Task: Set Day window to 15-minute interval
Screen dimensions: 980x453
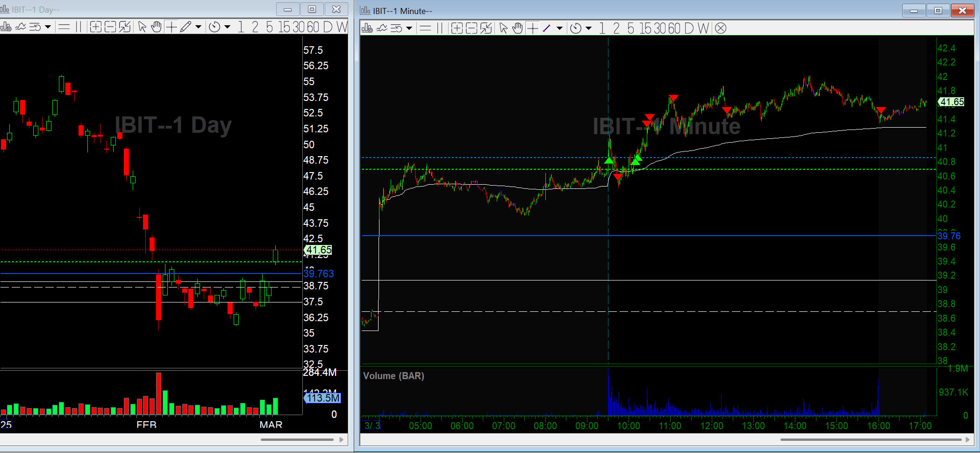Action: click(x=285, y=27)
